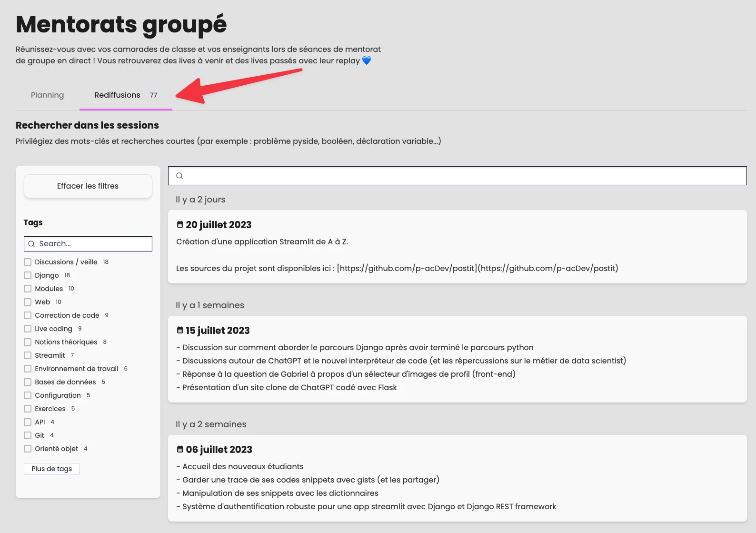Click the Il y a 1 semaines label
Image resolution: width=756 pixels, height=533 pixels.
pyautogui.click(x=210, y=305)
